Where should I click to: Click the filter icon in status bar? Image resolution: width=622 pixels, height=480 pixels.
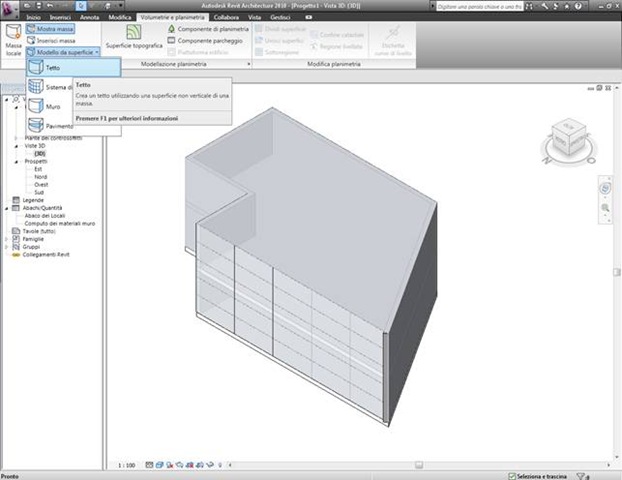582,476
